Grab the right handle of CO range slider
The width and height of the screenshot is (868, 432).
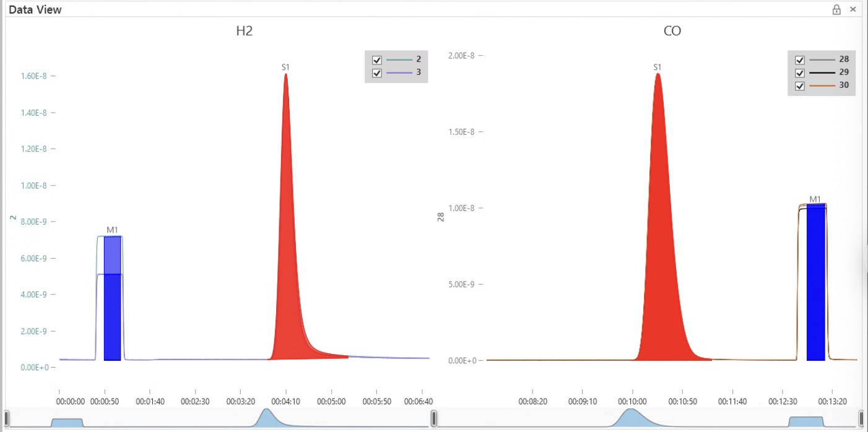click(860, 419)
